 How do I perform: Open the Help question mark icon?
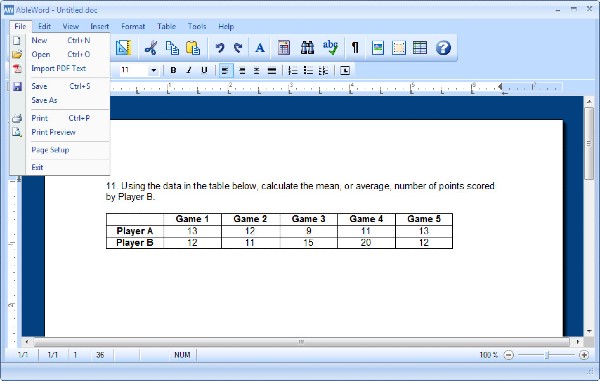443,48
